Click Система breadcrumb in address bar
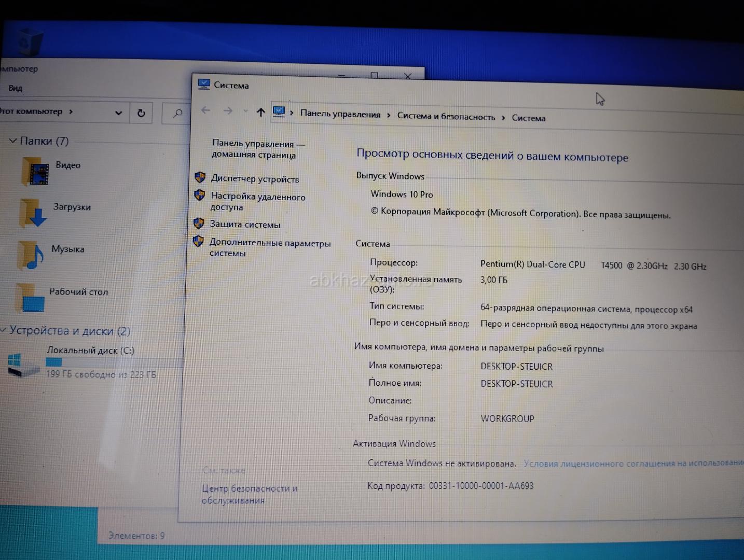 [529, 118]
